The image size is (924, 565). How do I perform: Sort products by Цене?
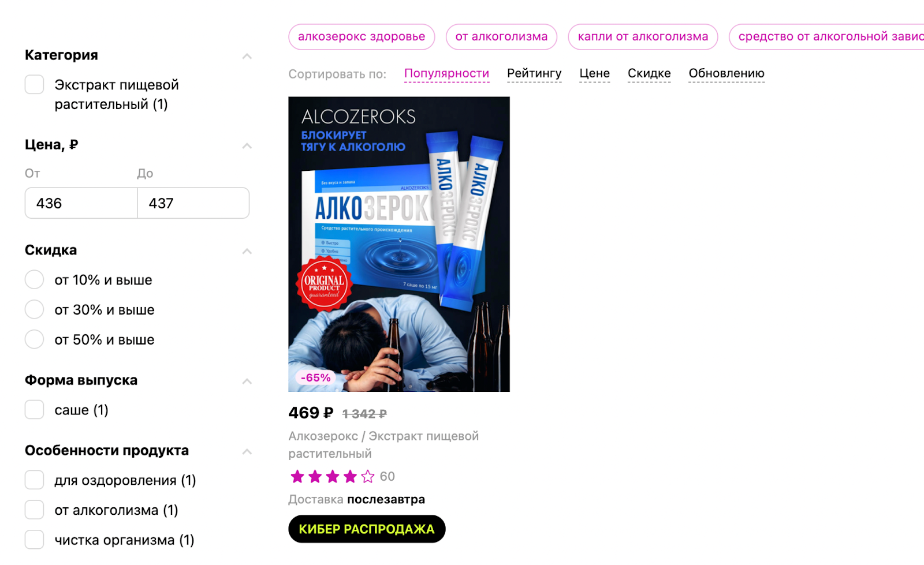point(594,73)
